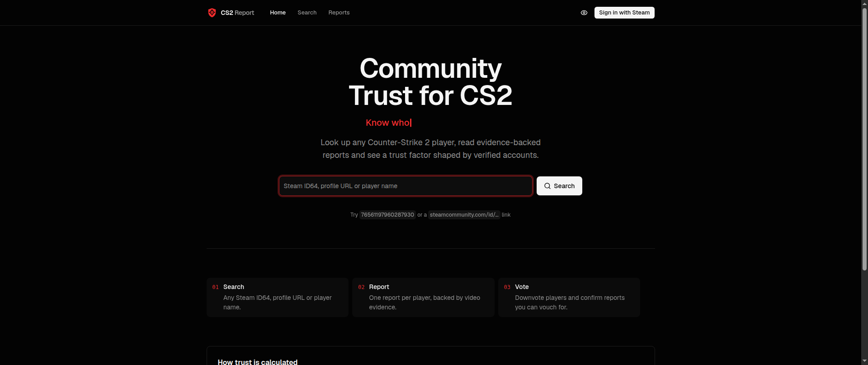868x365 pixels.
Task: Click the scrollbar down arrow
Action: 864,361
